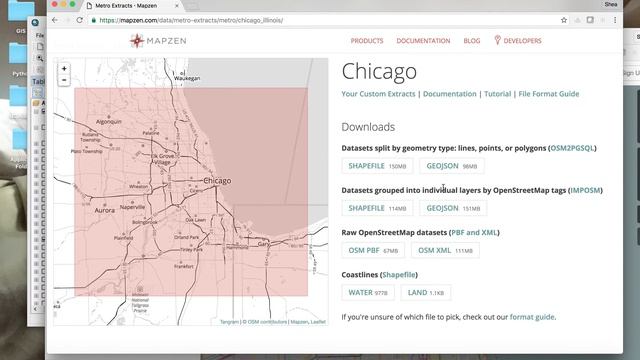
Task: Click the Shea profile button
Action: point(611,4)
